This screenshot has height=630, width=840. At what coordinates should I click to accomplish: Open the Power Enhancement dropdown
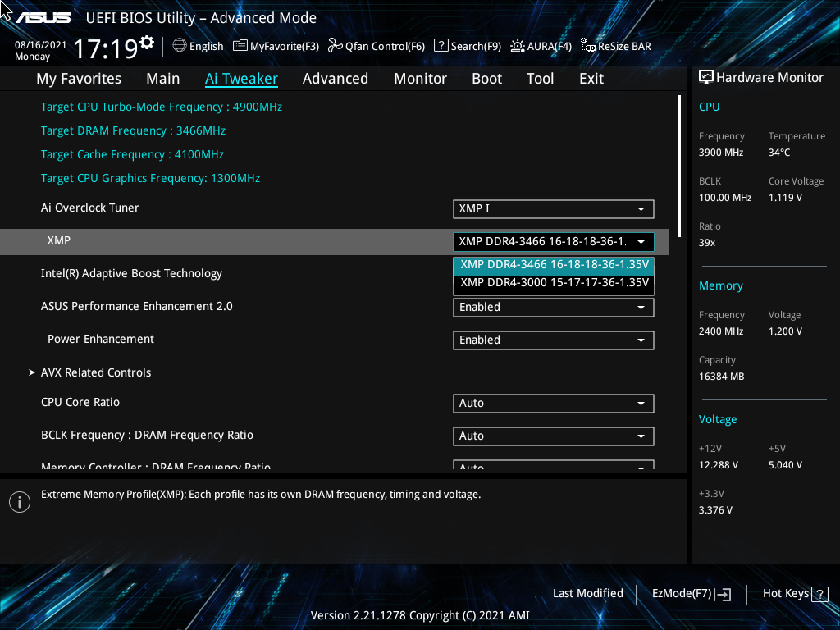(x=554, y=340)
